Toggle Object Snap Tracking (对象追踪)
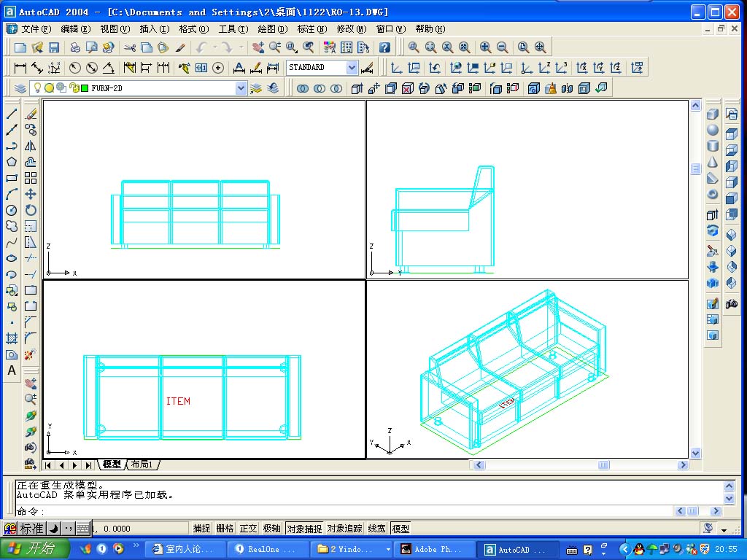 [x=345, y=529]
